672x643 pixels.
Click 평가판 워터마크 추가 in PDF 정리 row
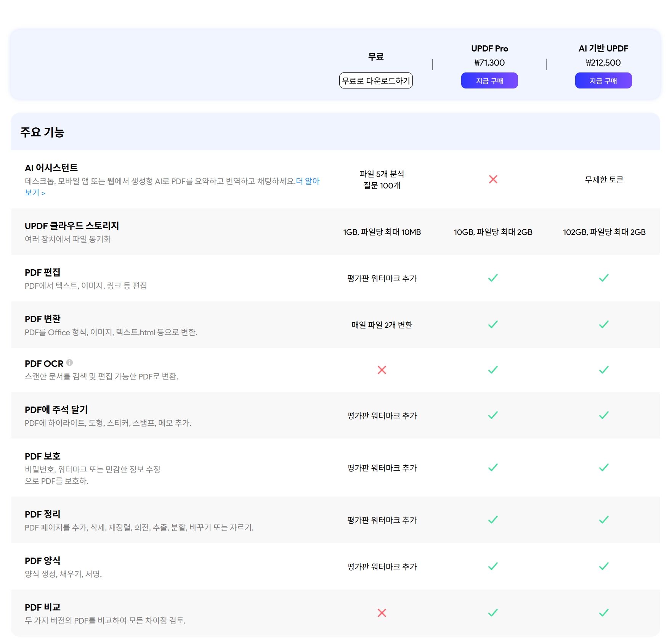382,520
